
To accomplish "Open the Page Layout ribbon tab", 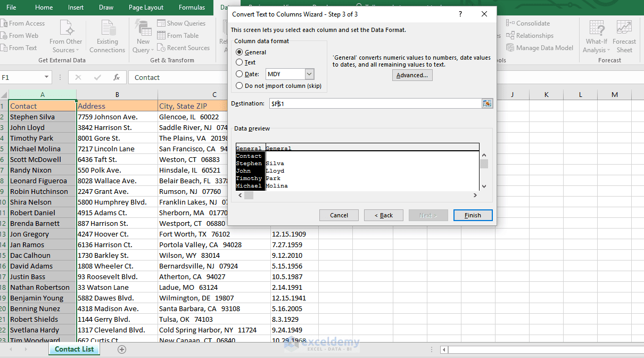I will click(x=146, y=7).
